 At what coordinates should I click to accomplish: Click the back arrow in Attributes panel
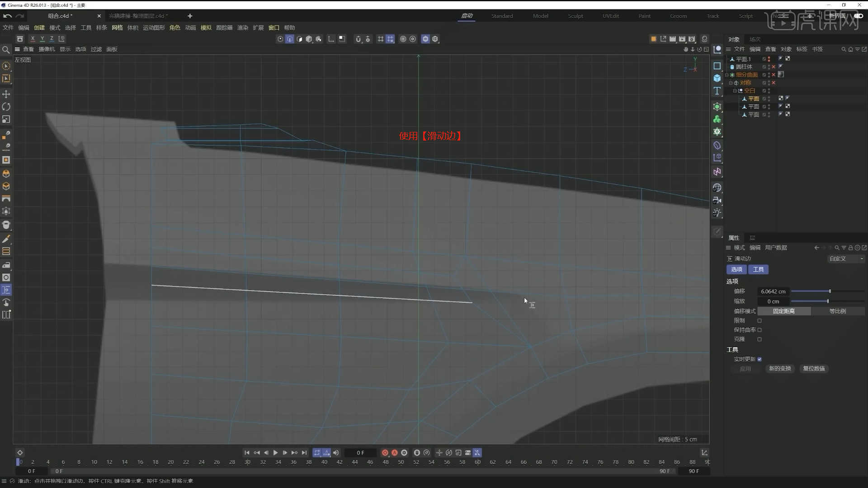816,248
